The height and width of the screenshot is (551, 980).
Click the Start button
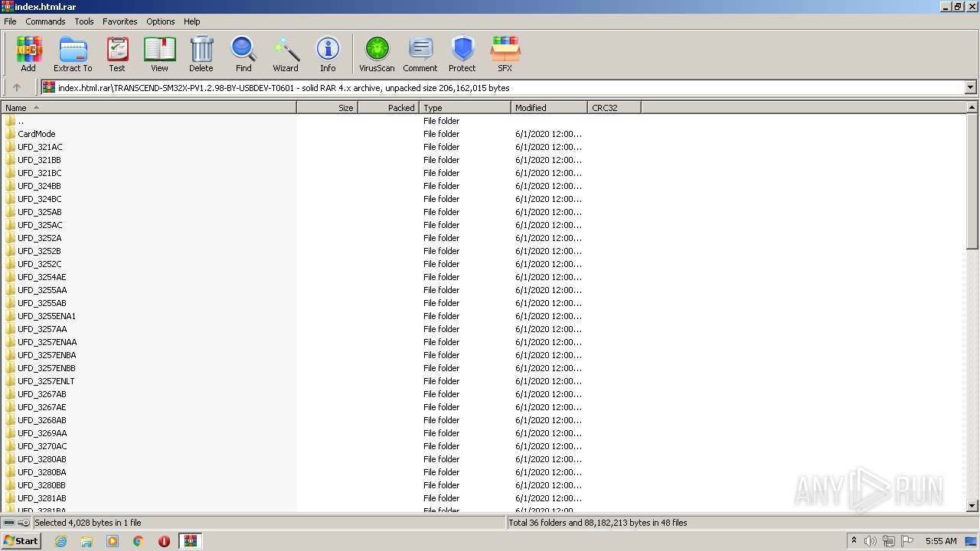click(21, 541)
